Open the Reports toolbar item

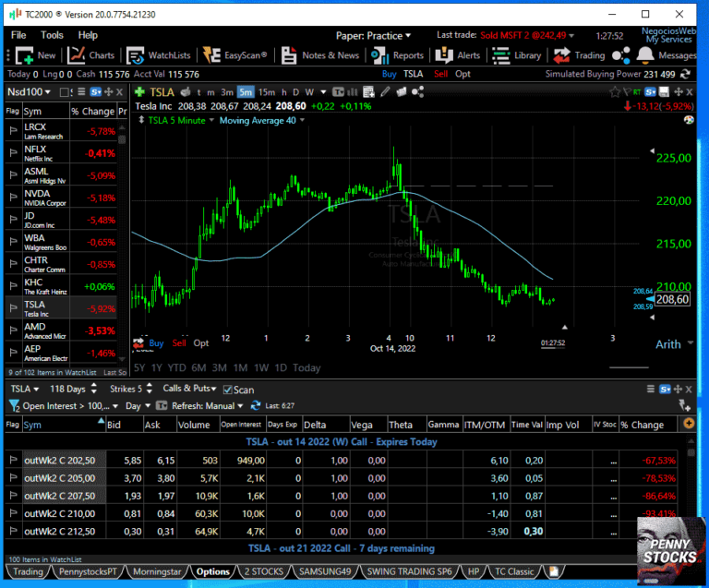point(398,55)
